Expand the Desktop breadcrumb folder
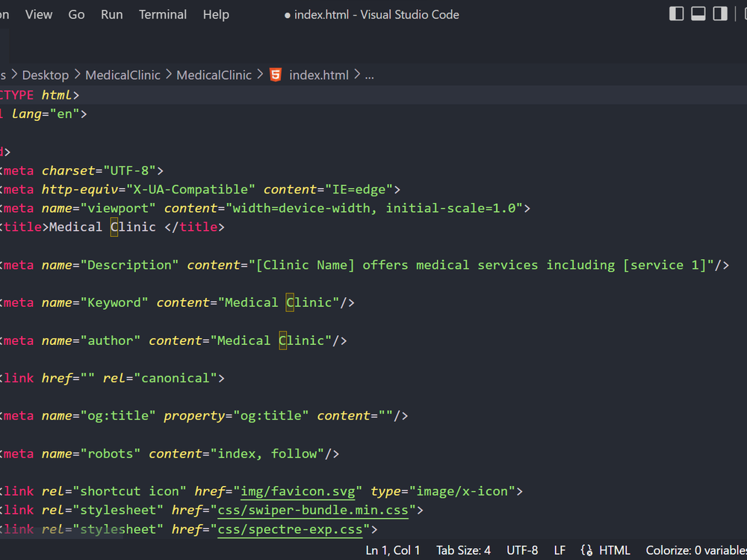This screenshot has height=560, width=747. coord(46,75)
